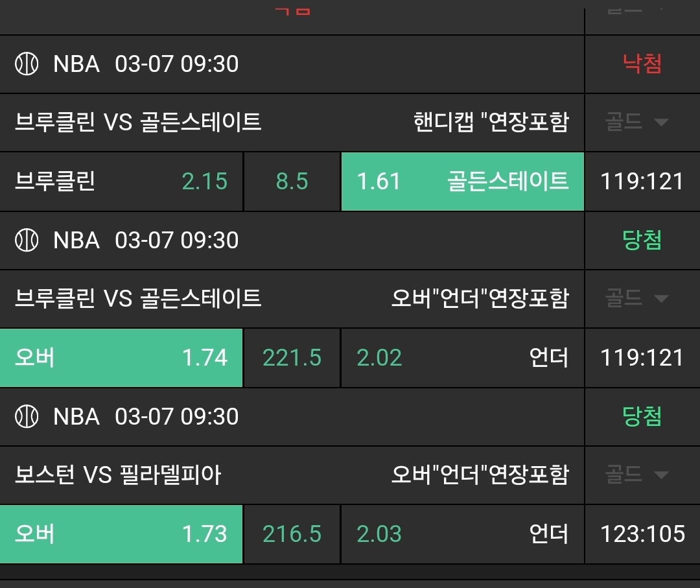Click 당첨 label for Brooklyn over/under
Screen dimensions: 700x588
pos(642,240)
